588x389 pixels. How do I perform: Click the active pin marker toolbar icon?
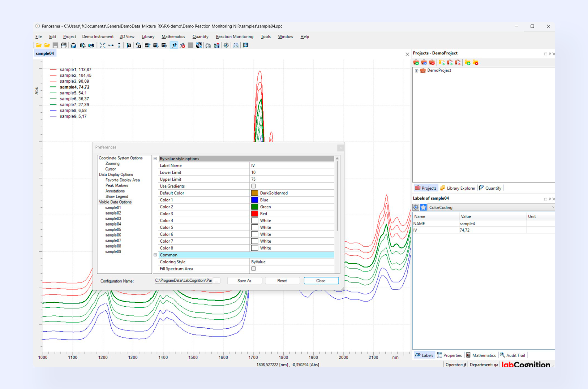(174, 45)
